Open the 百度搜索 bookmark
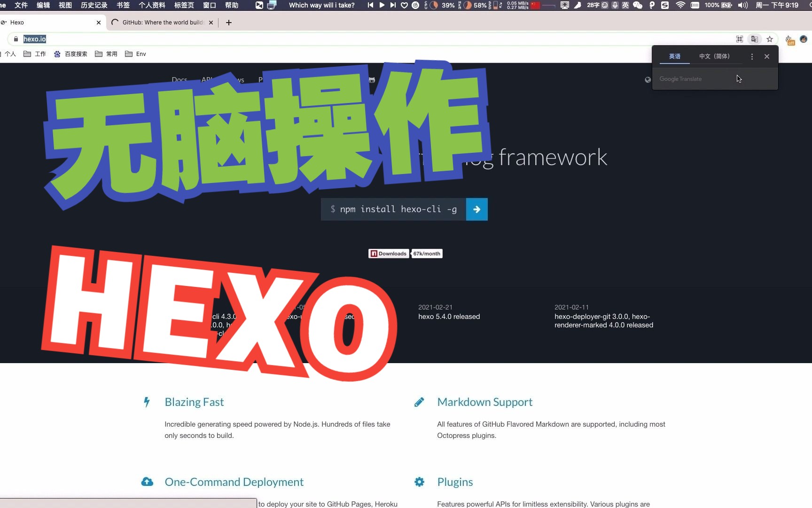This screenshot has width=812, height=508. (70, 54)
